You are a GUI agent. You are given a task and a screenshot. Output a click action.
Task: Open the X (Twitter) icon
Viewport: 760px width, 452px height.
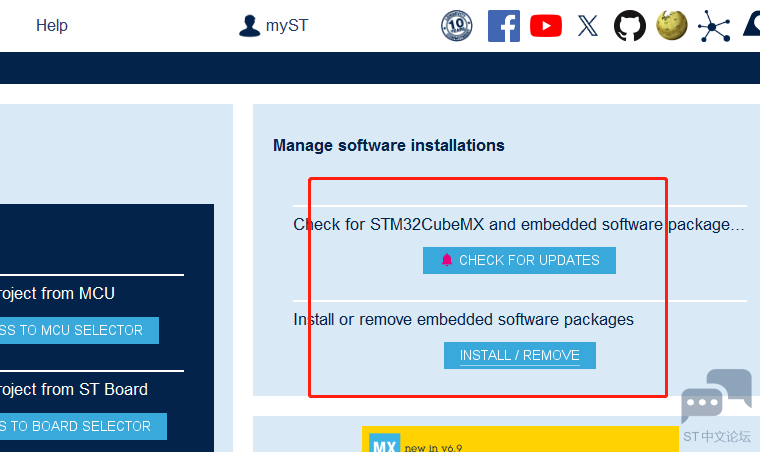coord(587,26)
